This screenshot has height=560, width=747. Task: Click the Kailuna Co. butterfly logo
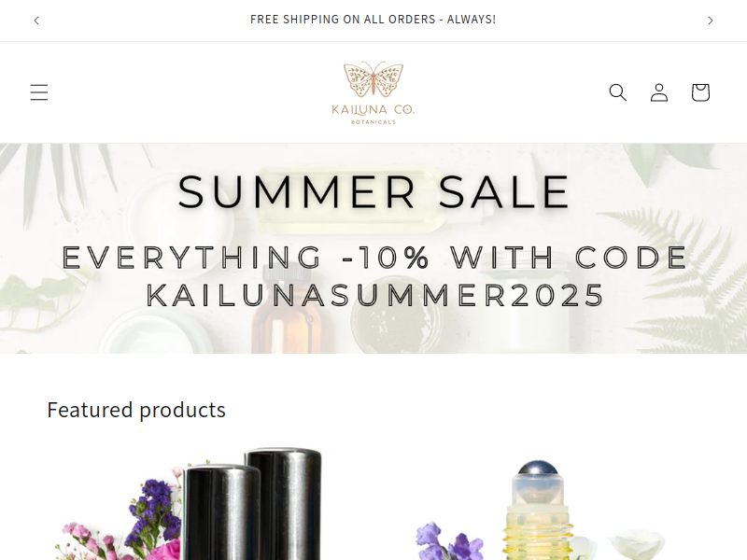(373, 79)
